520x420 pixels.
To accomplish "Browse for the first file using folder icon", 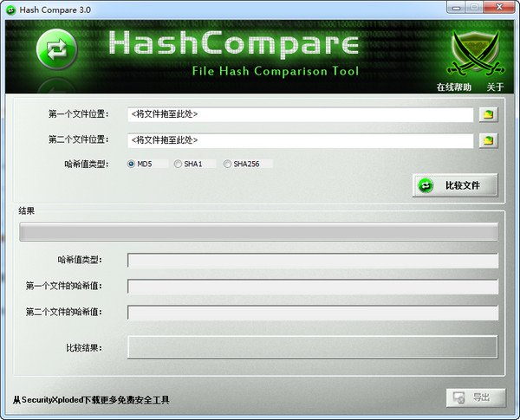I will [x=489, y=114].
